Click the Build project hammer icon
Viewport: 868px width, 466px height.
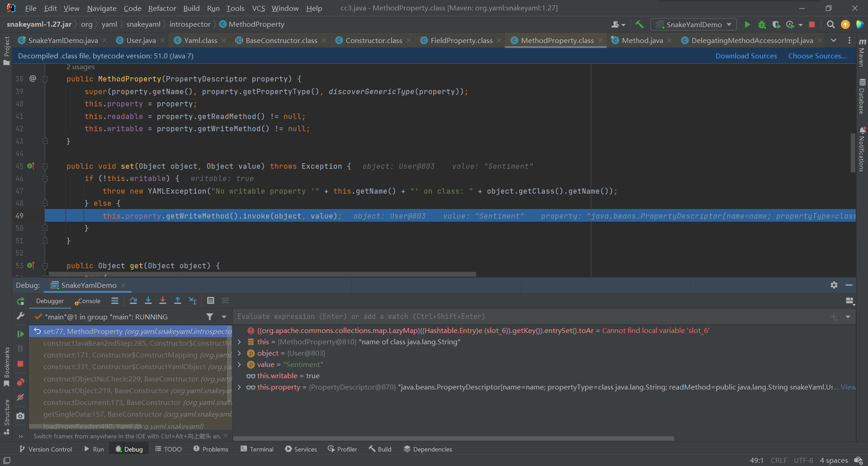[x=639, y=24]
